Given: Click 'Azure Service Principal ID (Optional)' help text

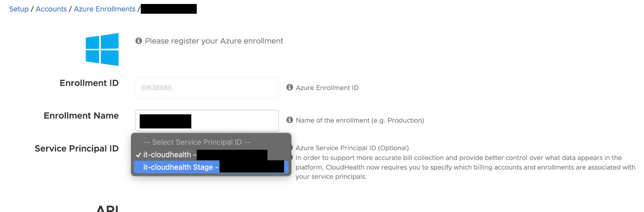Looking at the screenshot, I should point(352,148).
